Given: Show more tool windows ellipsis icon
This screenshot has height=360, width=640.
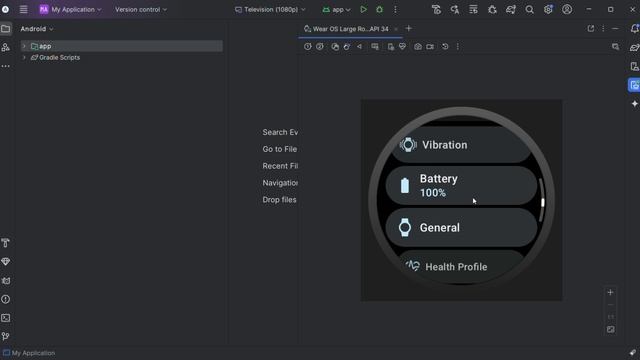Looking at the screenshot, I should pos(6,66).
